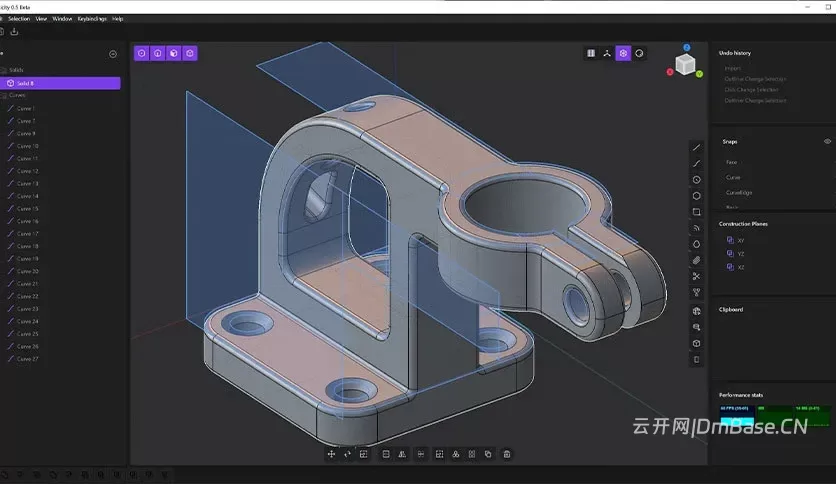This screenshot has height=484, width=836.
Task: Toggle the axis/grid display icon
Action: (x=607, y=53)
